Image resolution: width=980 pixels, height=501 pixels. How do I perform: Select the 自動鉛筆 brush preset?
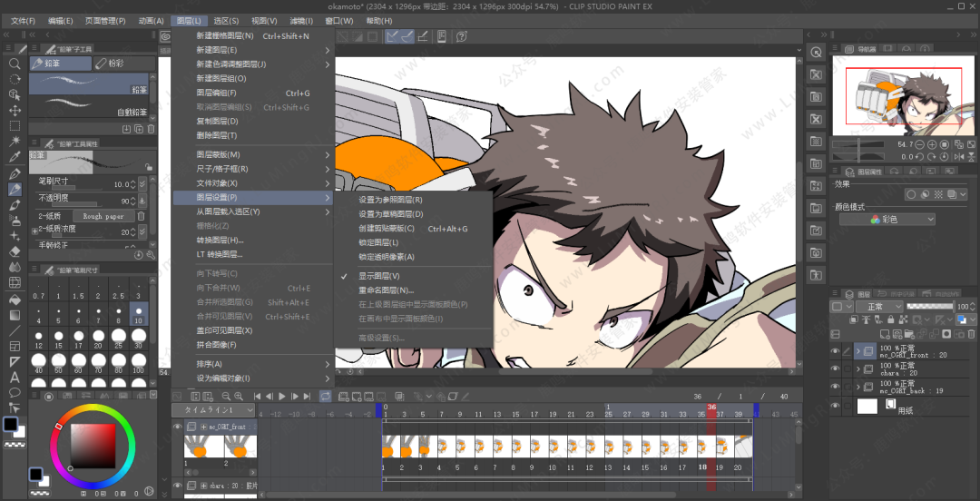click(89, 105)
